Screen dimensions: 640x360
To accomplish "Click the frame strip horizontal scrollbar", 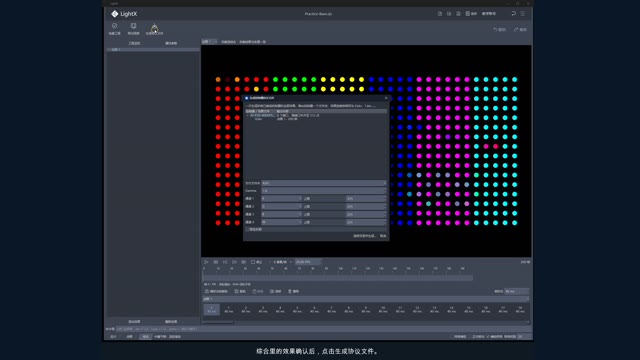I will [x=218, y=322].
